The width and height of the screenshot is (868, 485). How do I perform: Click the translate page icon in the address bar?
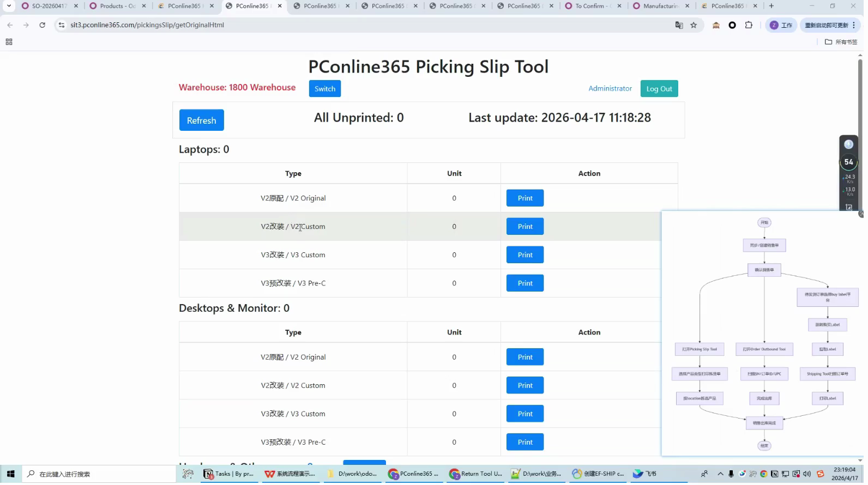[x=679, y=25]
